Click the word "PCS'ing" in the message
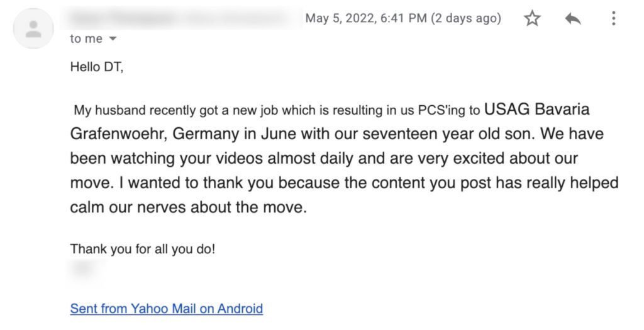644x330 pixels. click(440, 111)
